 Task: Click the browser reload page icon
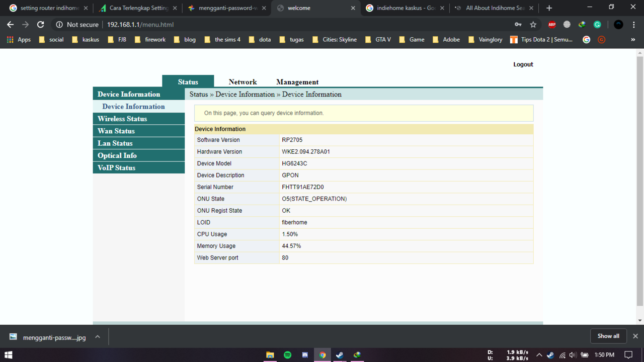[41, 25]
